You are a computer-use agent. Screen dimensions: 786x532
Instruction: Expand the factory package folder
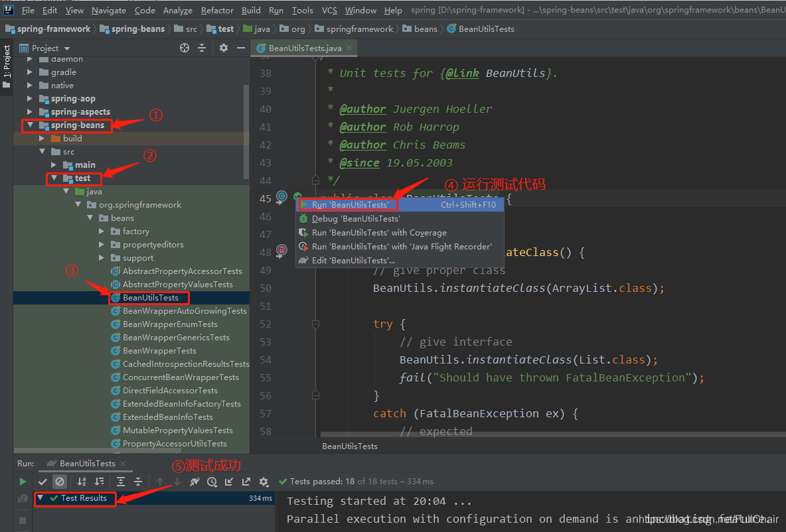tap(102, 232)
